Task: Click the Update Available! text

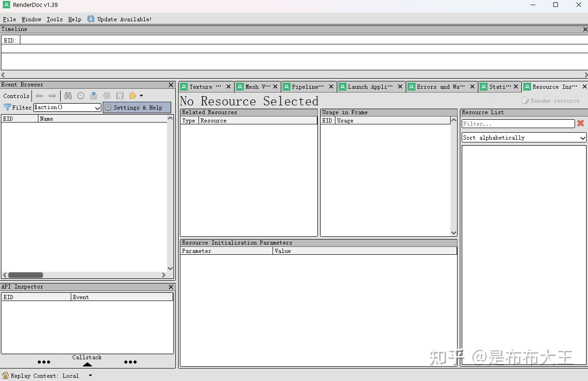Action: (x=124, y=19)
